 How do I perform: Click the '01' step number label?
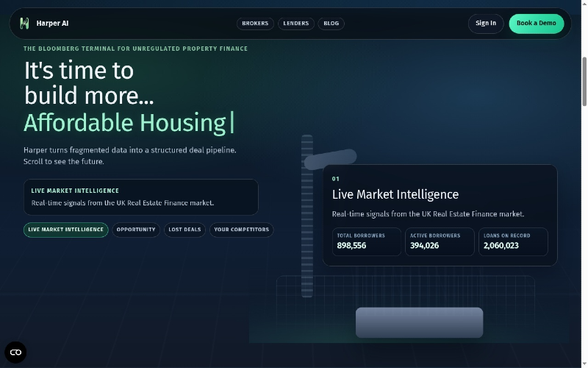336,179
